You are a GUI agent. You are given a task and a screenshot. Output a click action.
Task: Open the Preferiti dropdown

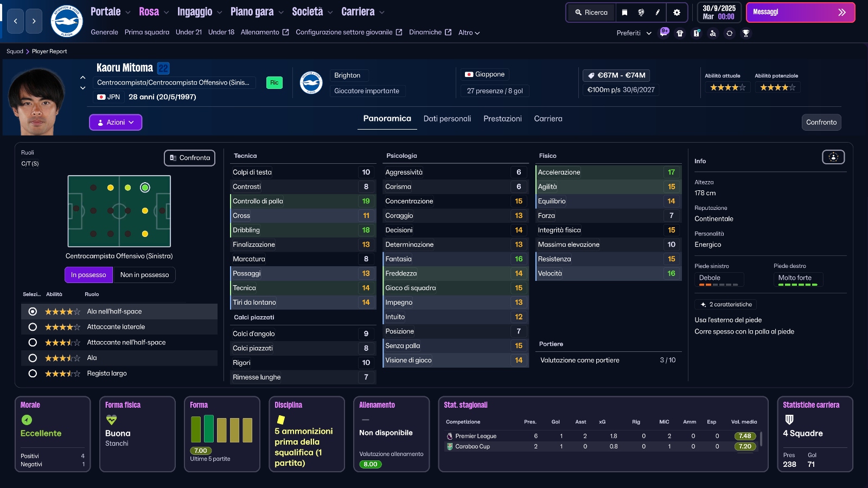click(x=634, y=33)
